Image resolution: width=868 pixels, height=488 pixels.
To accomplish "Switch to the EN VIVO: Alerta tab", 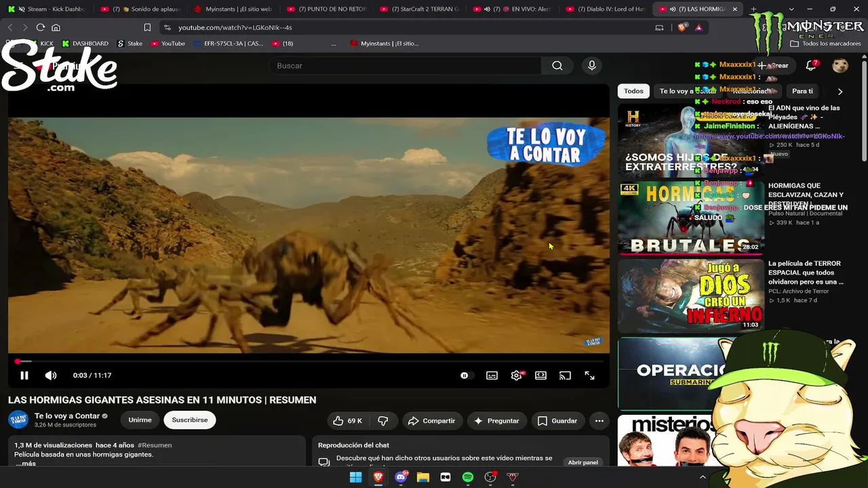I will 513,9.
